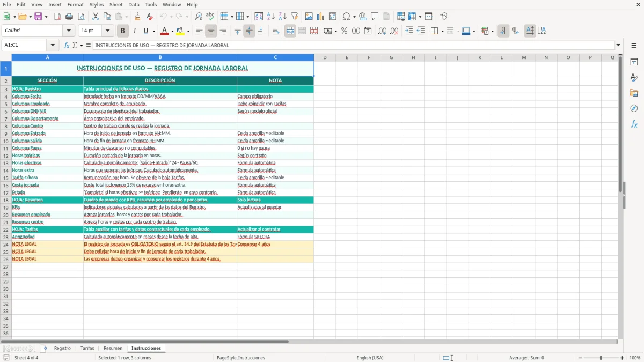Screen dimensions: 644x362
Task: Click Insert Comment speech-bubble icon
Action: (x=375, y=17)
